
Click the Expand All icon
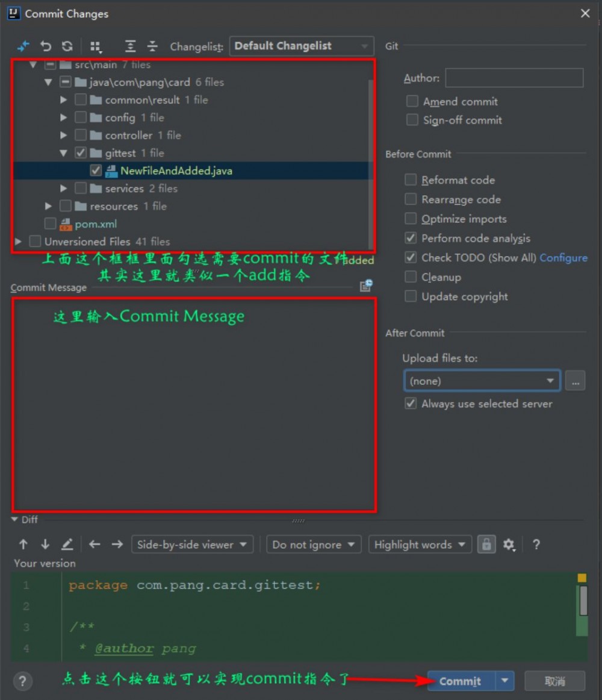click(x=129, y=46)
